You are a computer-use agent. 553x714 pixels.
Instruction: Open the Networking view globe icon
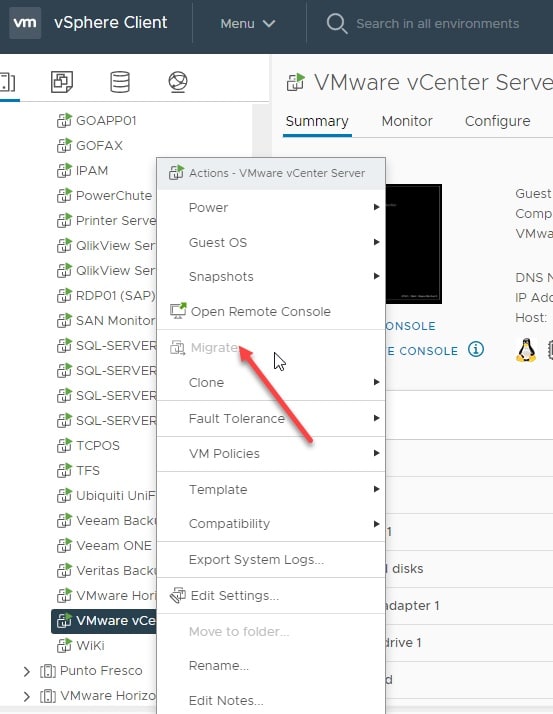[178, 82]
